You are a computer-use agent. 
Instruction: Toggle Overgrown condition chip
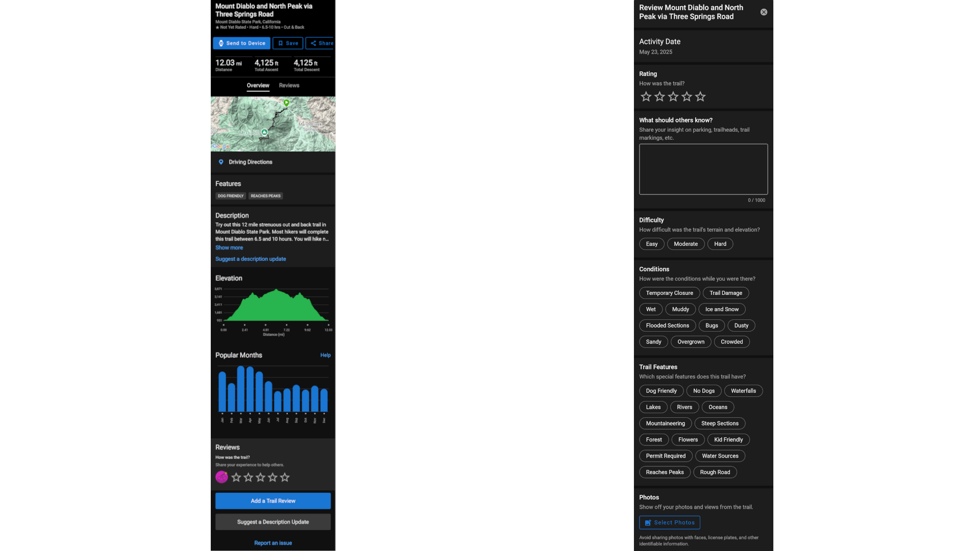691,342
